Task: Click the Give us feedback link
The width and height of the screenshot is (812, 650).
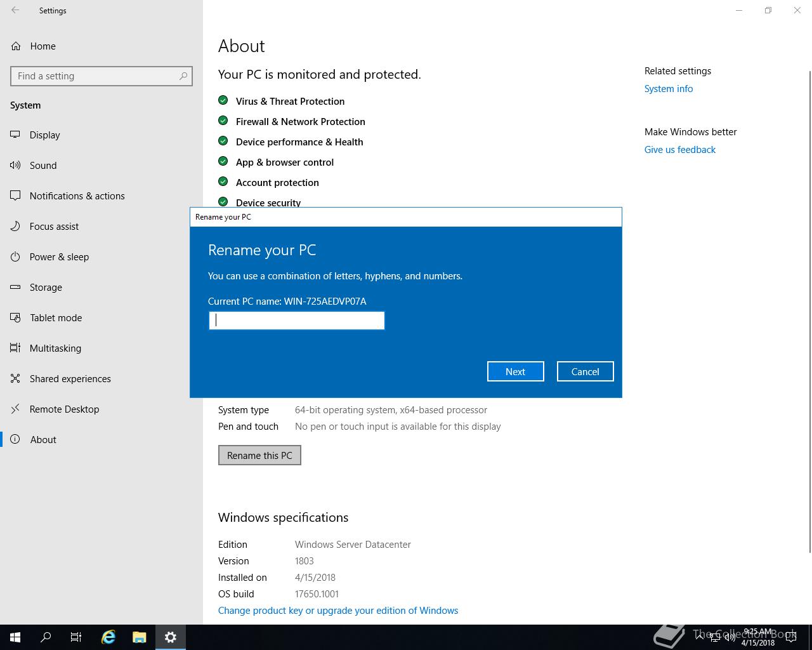Action: coord(680,150)
